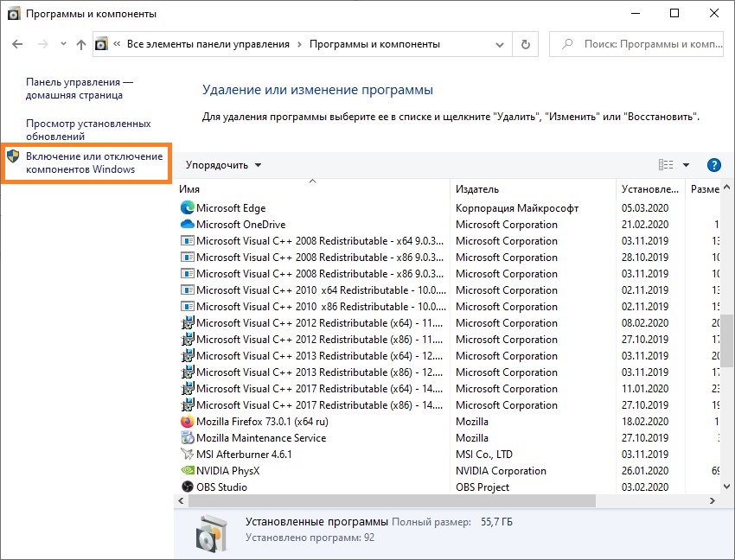Open the Упорядочить dropdown menu

tap(223, 165)
